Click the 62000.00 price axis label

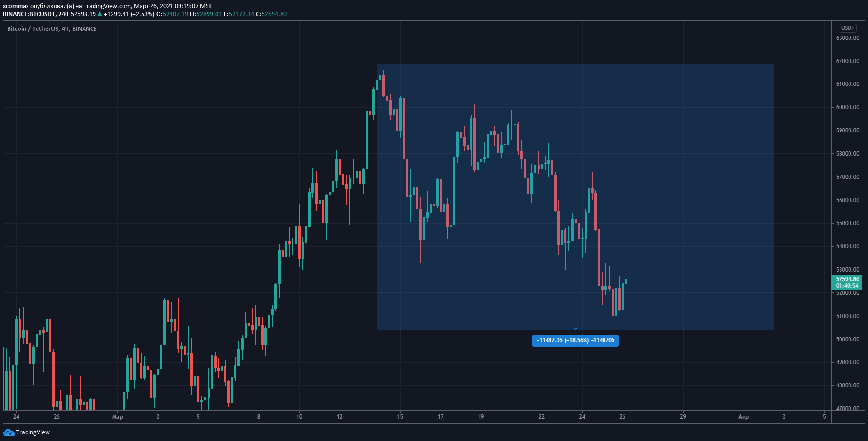[x=848, y=61]
